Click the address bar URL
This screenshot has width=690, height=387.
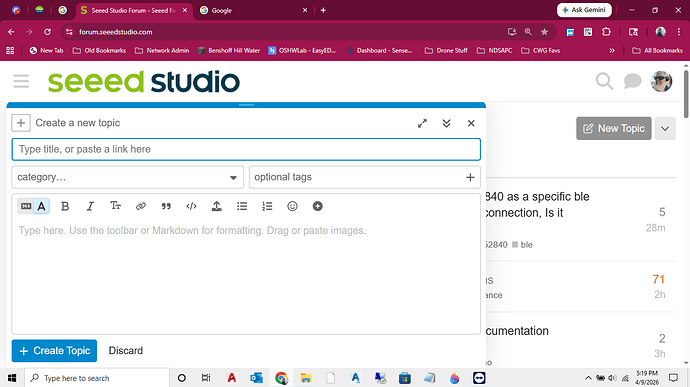(x=115, y=32)
